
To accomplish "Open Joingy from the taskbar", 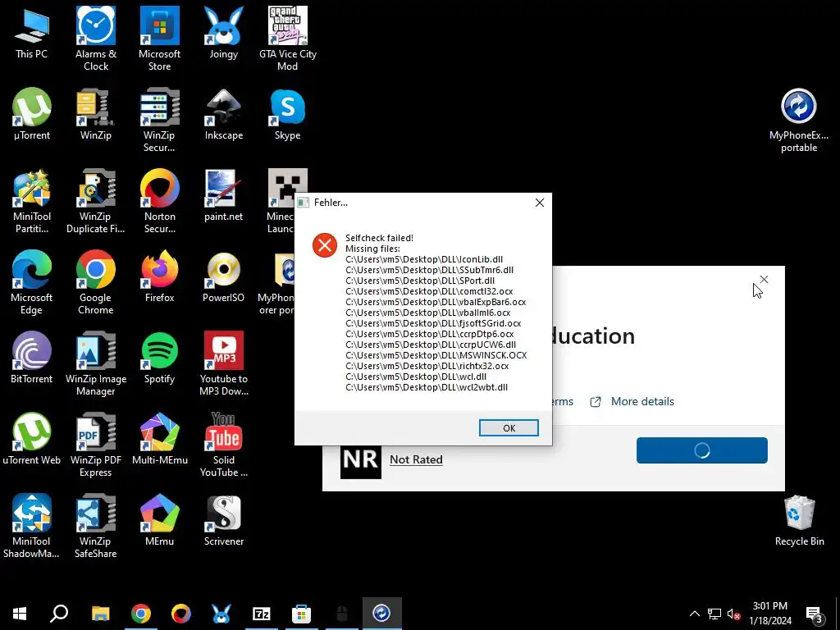I will point(221,614).
